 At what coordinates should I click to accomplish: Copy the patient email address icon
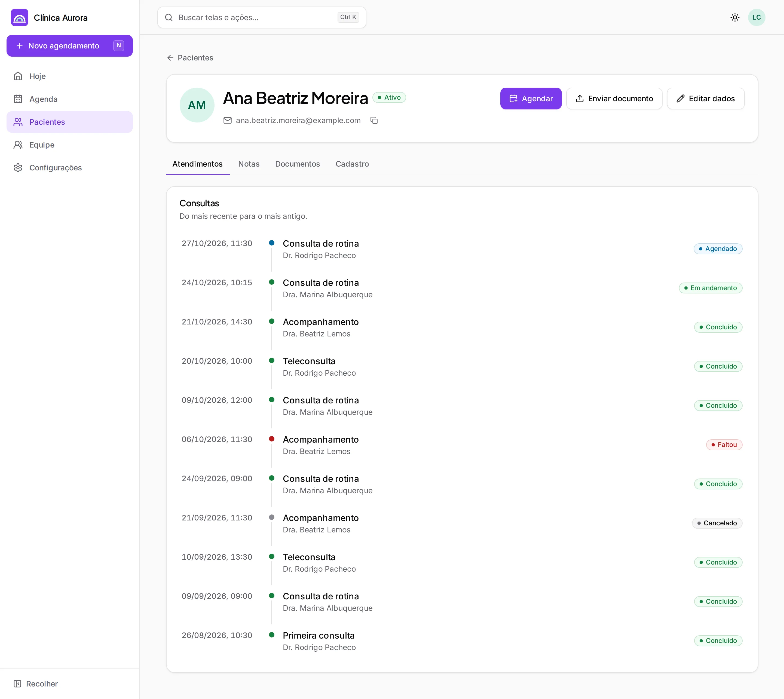374,120
